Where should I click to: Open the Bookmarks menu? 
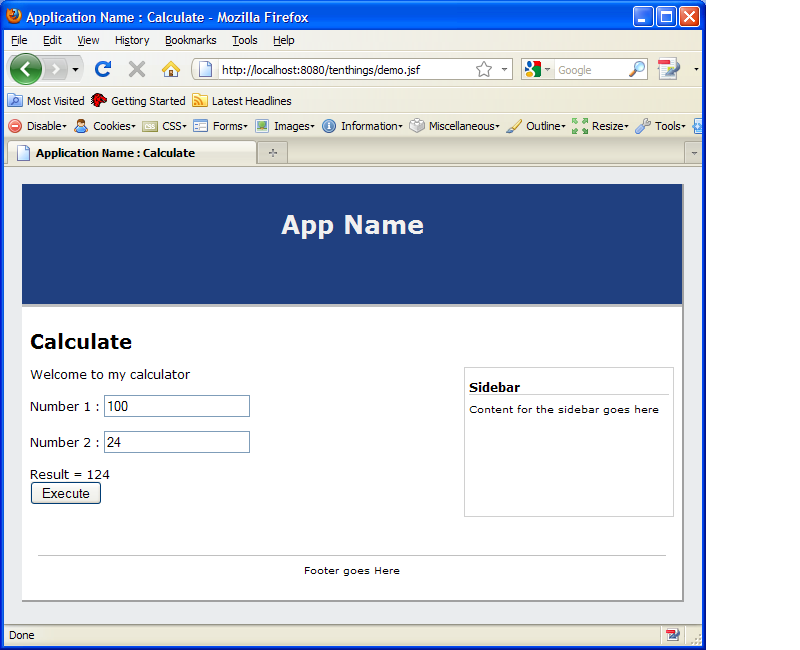click(191, 40)
